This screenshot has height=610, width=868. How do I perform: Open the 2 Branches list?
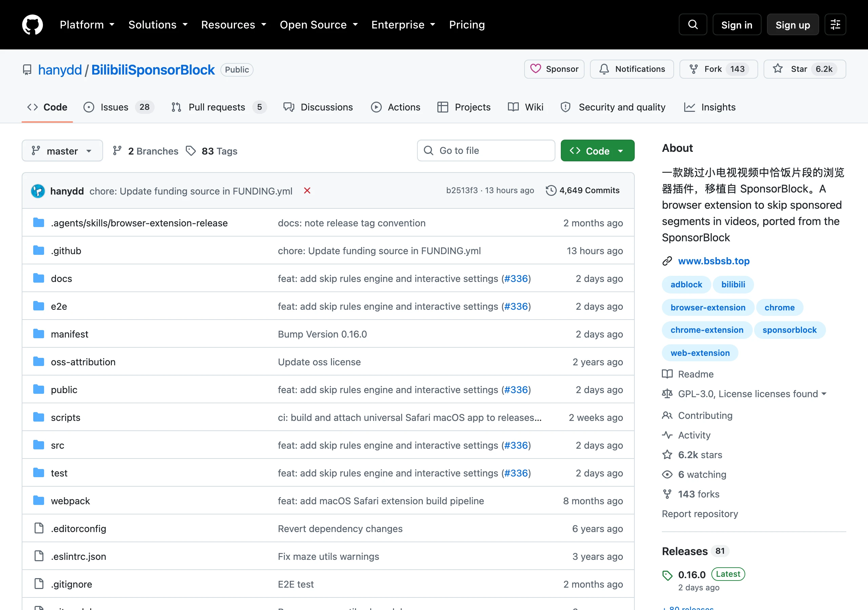pos(145,151)
